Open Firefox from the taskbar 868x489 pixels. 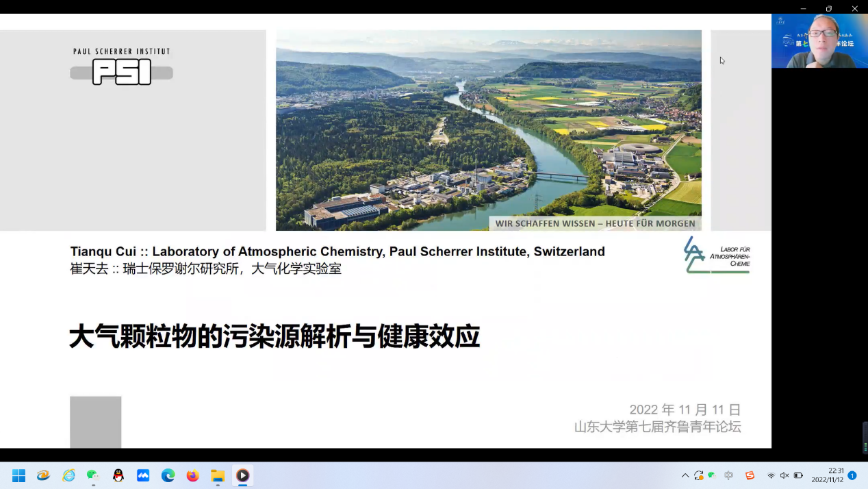point(193,475)
